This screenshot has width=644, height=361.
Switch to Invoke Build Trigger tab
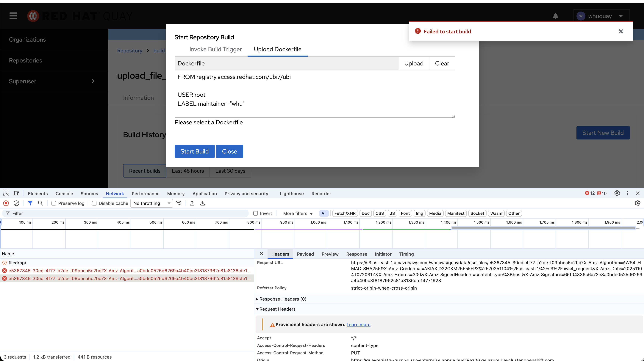coord(215,49)
